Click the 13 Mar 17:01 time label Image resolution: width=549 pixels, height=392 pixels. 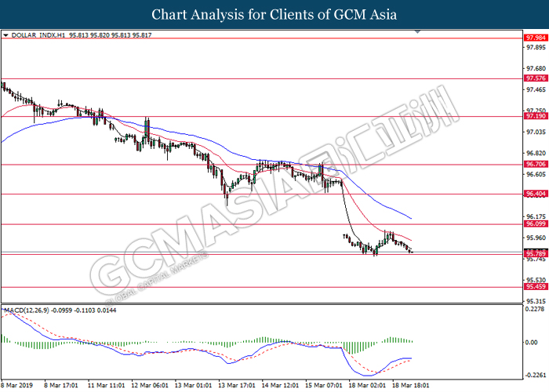[x=236, y=386]
